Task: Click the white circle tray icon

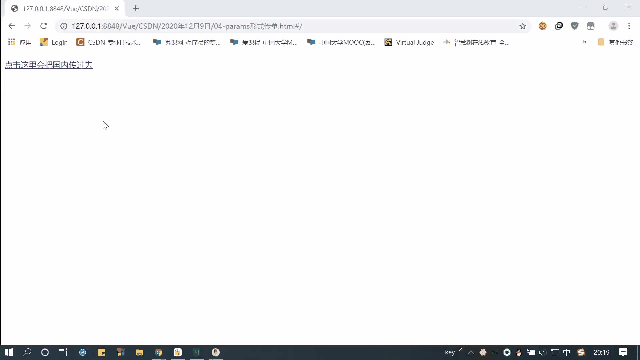Action: click(x=507, y=352)
